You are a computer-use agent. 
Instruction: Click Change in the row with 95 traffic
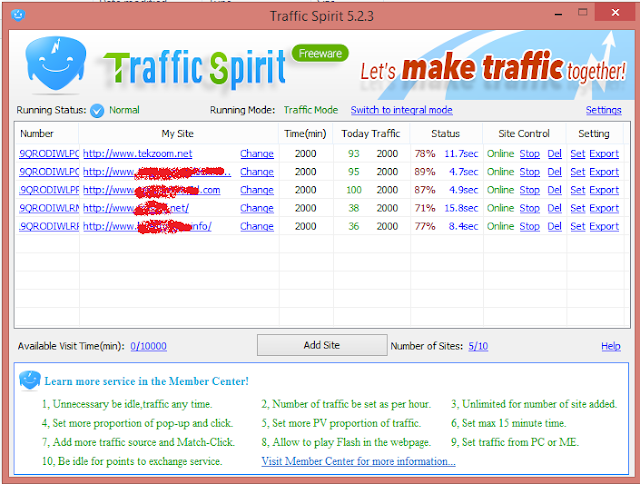[257, 172]
